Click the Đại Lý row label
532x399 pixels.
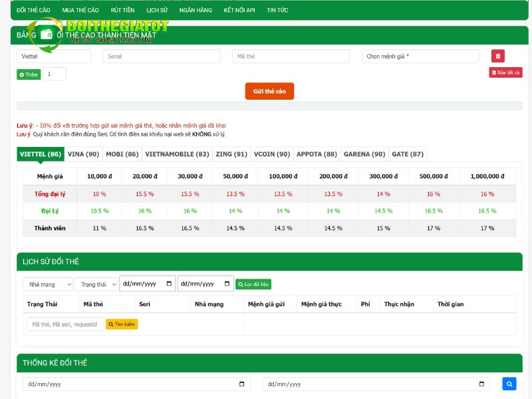[50, 211]
